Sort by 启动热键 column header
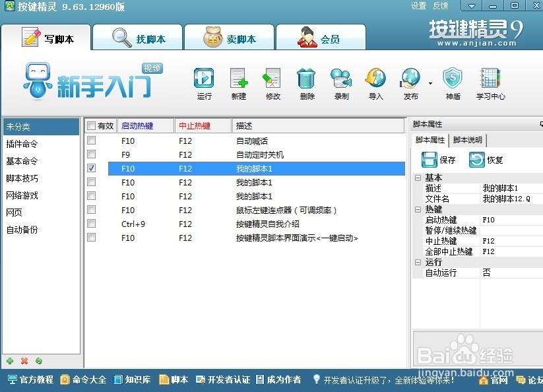Screen dimensions: 543x392 pyautogui.click(x=146, y=125)
